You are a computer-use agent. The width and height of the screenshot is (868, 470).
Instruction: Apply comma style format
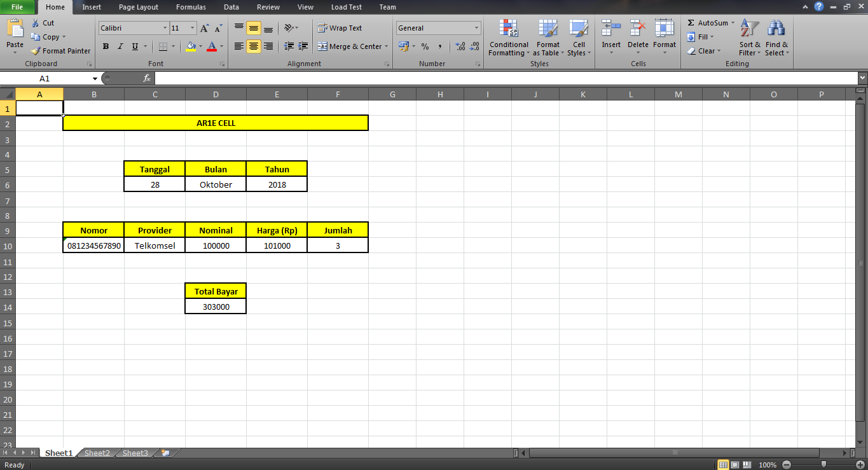point(439,46)
